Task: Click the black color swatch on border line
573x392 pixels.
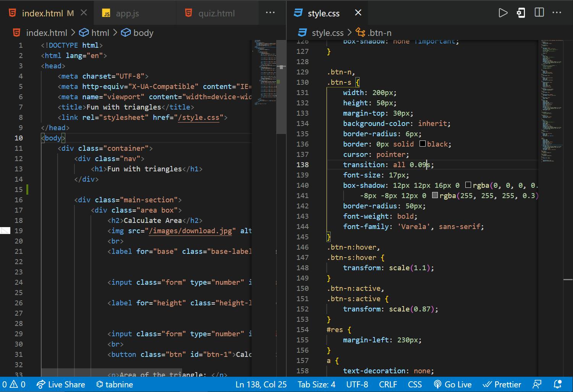Action: [423, 144]
